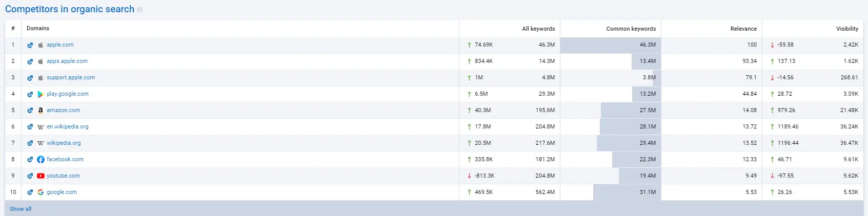868x216 pixels.
Task: Click the Google Play icon in row 4
Action: click(41, 94)
